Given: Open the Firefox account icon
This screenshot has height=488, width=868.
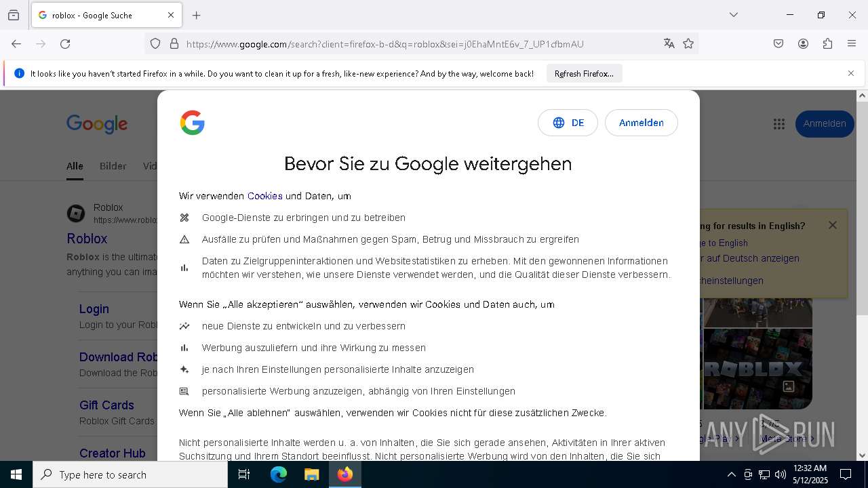Looking at the screenshot, I should (x=803, y=44).
